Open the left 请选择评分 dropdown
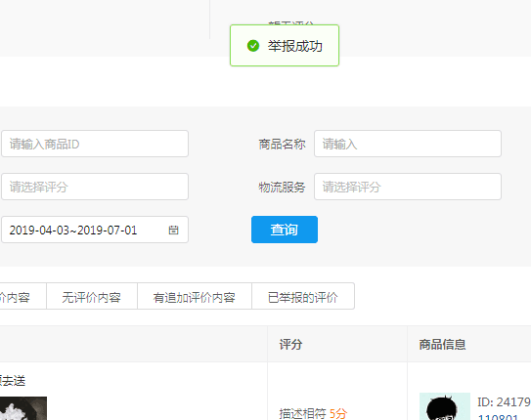The image size is (531, 420). (95, 187)
